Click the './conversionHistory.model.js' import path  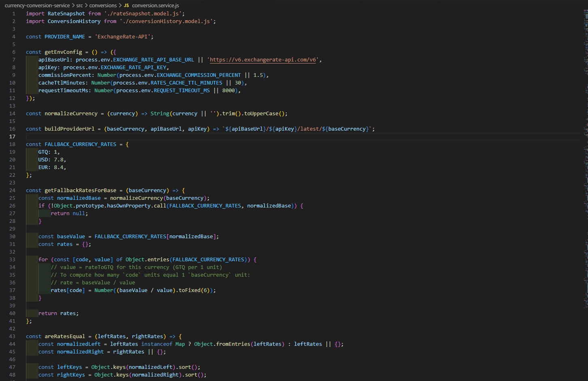click(x=168, y=21)
